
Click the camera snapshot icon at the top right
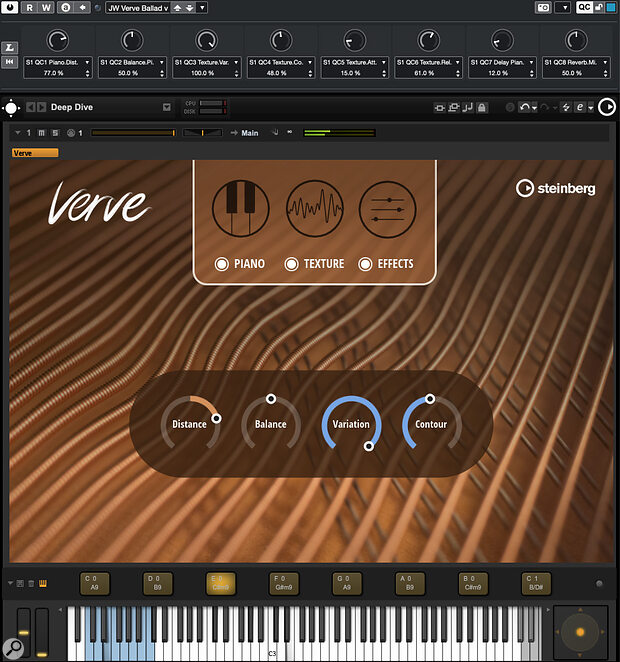pyautogui.click(x=543, y=8)
